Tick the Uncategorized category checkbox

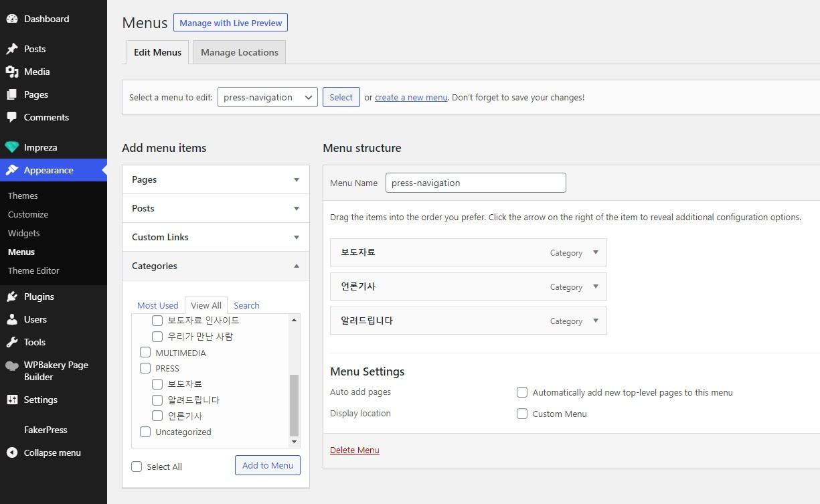point(145,432)
